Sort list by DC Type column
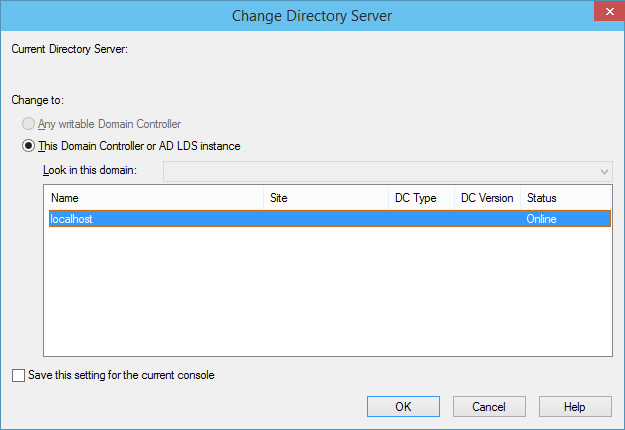 tap(422, 198)
